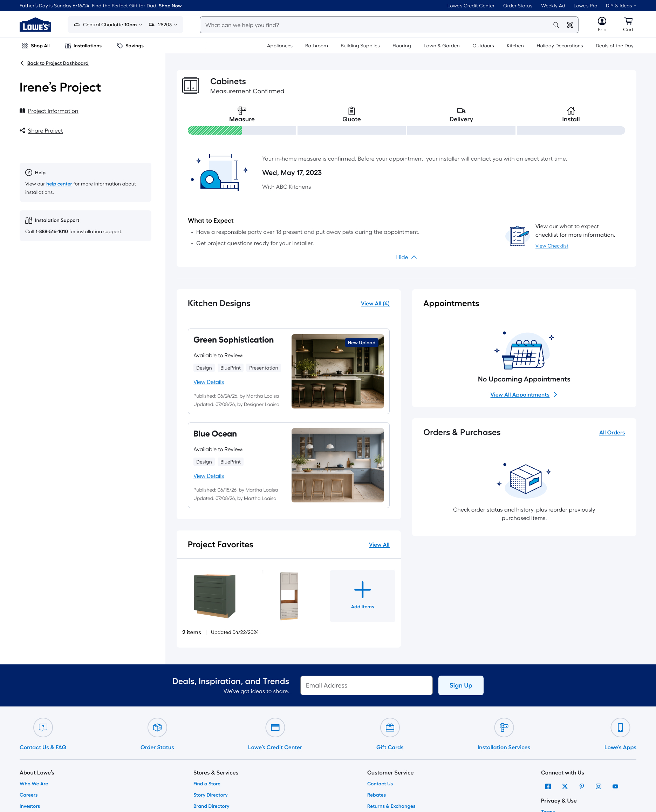The image size is (656, 812).
Task: Click Share Project link
Action: (x=45, y=131)
